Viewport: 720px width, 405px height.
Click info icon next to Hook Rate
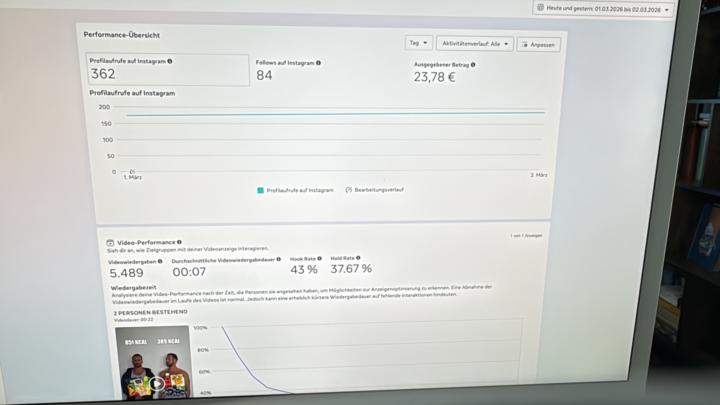(320, 259)
